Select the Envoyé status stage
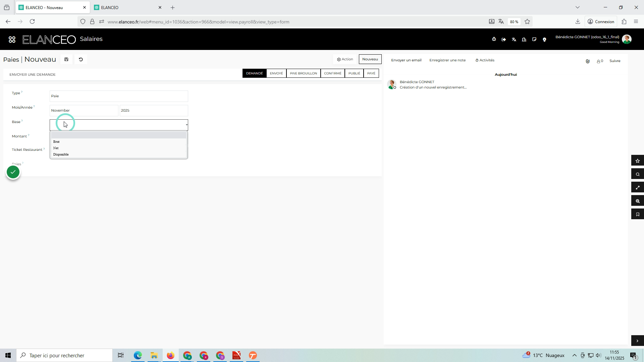644x362 pixels. tap(276, 73)
